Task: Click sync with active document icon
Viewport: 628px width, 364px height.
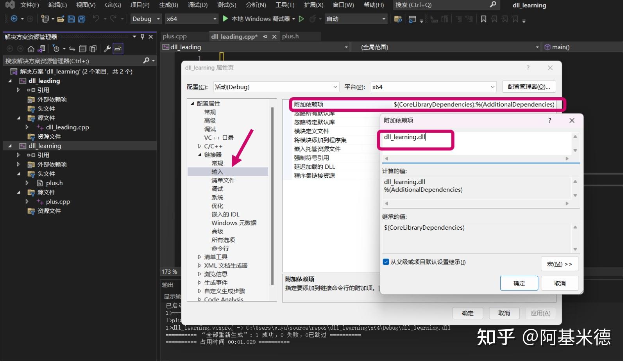Action: coord(72,49)
